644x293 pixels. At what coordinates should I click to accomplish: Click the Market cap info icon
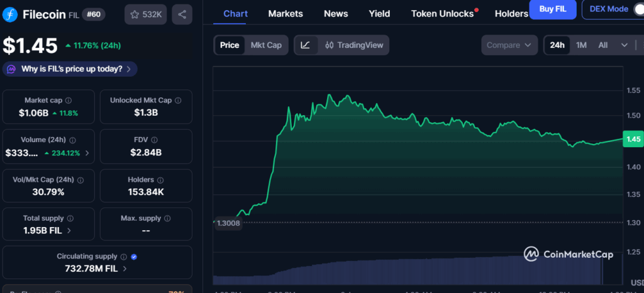coord(69,101)
